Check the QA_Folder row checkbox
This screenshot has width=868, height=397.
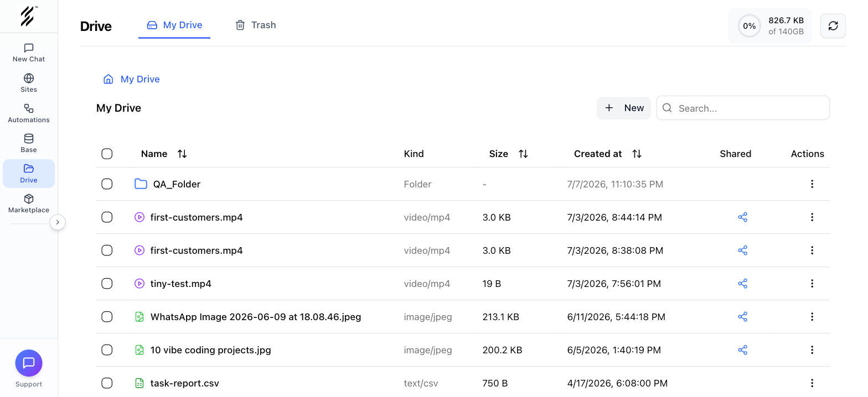pos(107,184)
